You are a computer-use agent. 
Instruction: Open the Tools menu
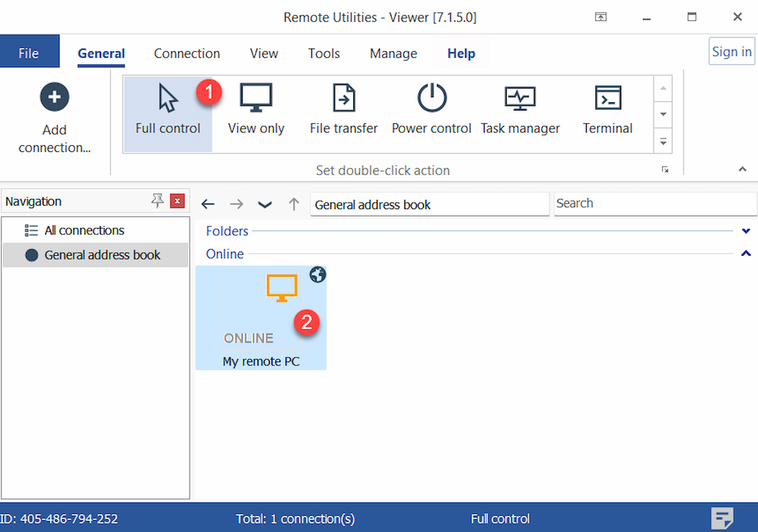tap(324, 53)
